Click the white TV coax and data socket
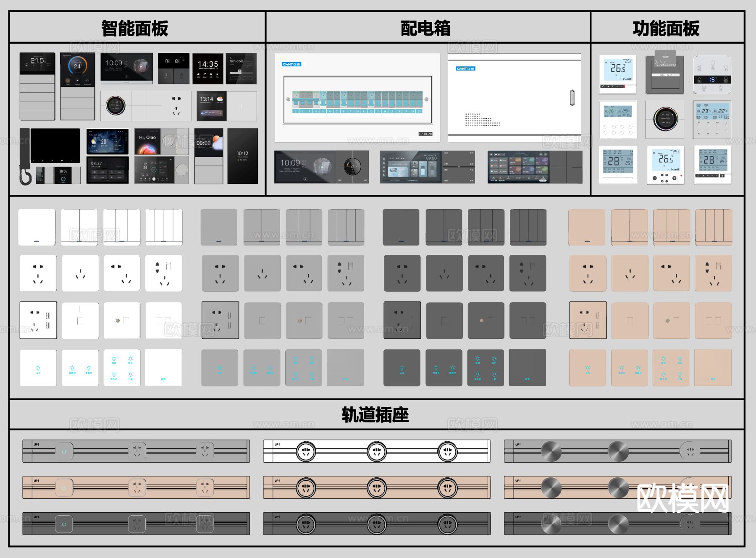Screen dimensions: 756x558 pos(122,320)
